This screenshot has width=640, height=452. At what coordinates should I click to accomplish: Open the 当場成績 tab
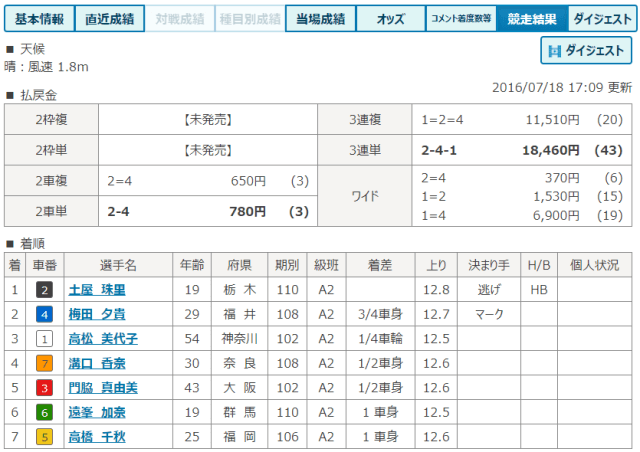click(x=320, y=18)
